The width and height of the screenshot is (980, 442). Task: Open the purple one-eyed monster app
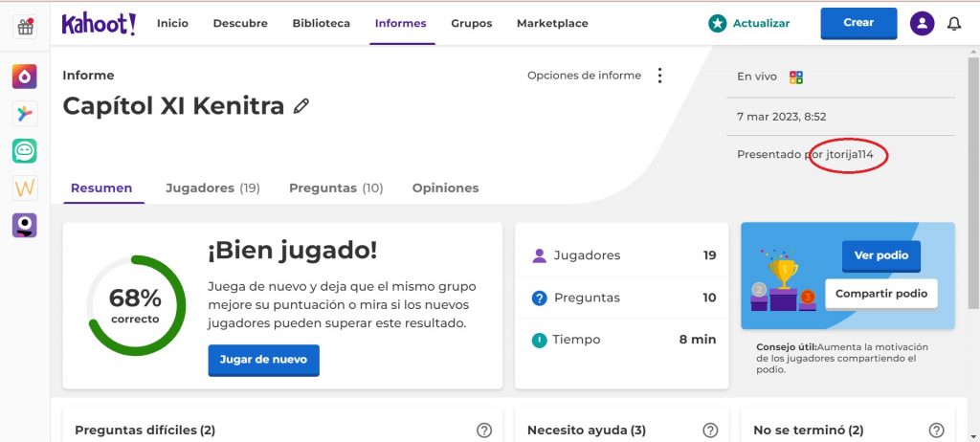25,225
